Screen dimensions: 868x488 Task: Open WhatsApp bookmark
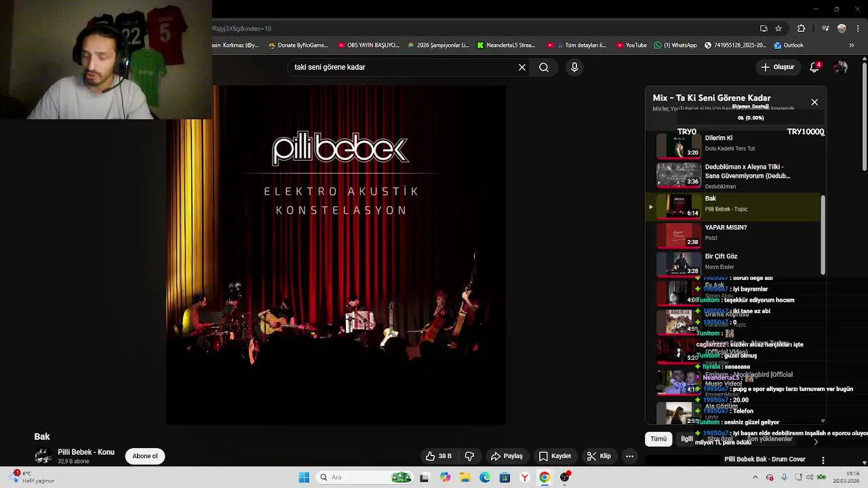click(675, 45)
